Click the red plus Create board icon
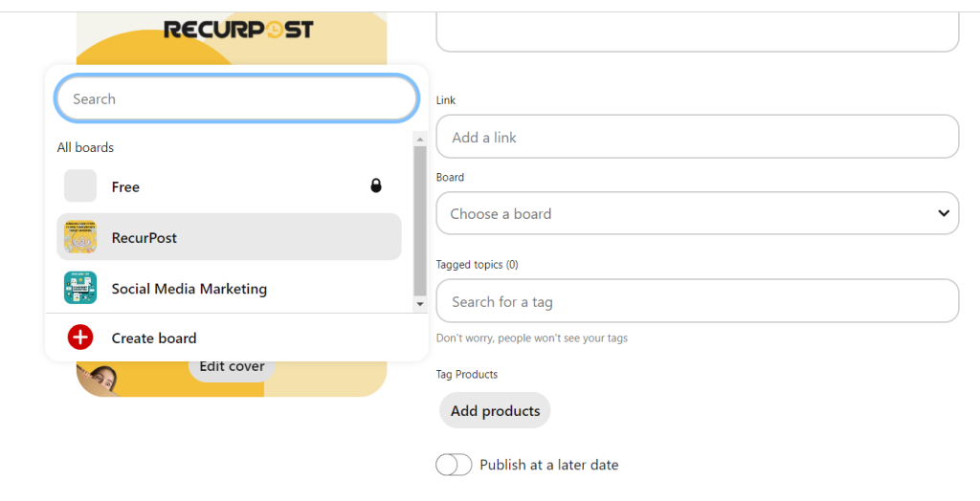Image resolution: width=980 pixels, height=501 pixels. coord(80,338)
